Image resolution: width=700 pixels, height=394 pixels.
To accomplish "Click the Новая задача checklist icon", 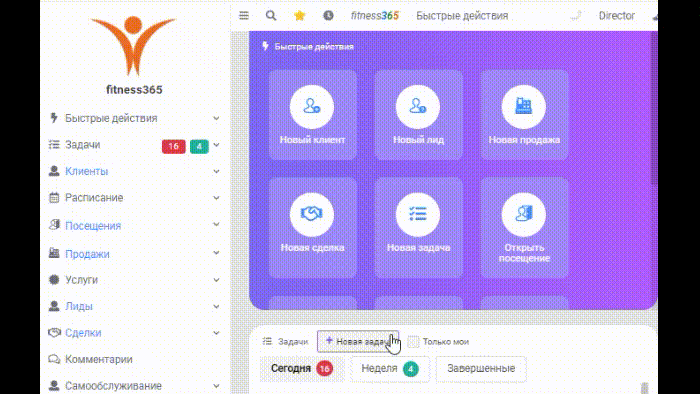I will [x=418, y=215].
